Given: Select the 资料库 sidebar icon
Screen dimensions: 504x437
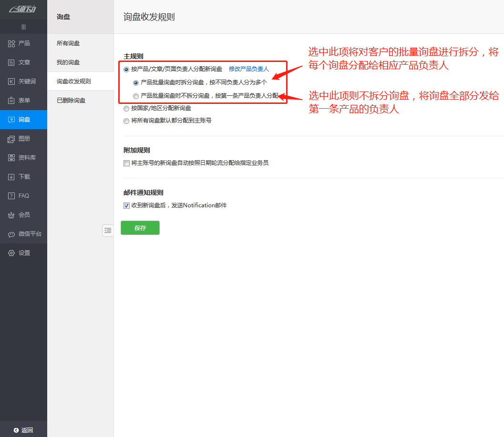Looking at the screenshot, I should [x=22, y=157].
